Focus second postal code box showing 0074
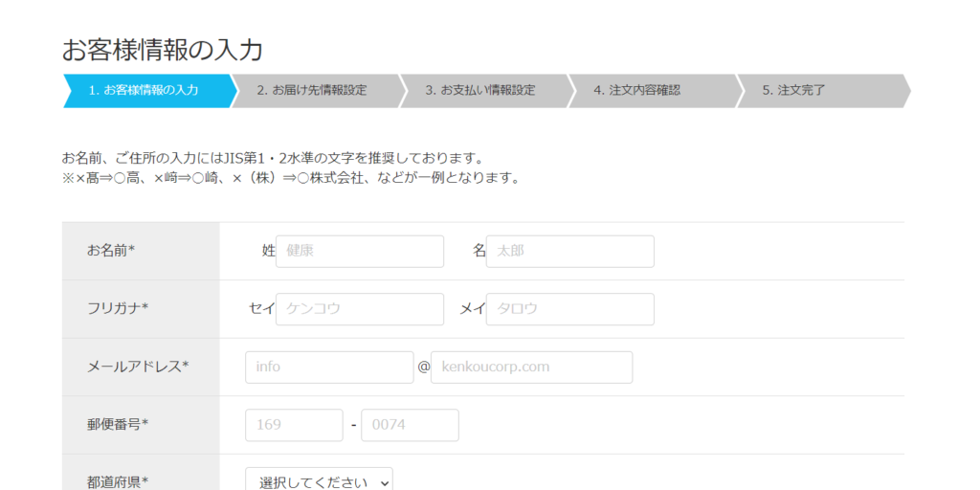The width and height of the screenshot is (980, 490). pos(410,425)
